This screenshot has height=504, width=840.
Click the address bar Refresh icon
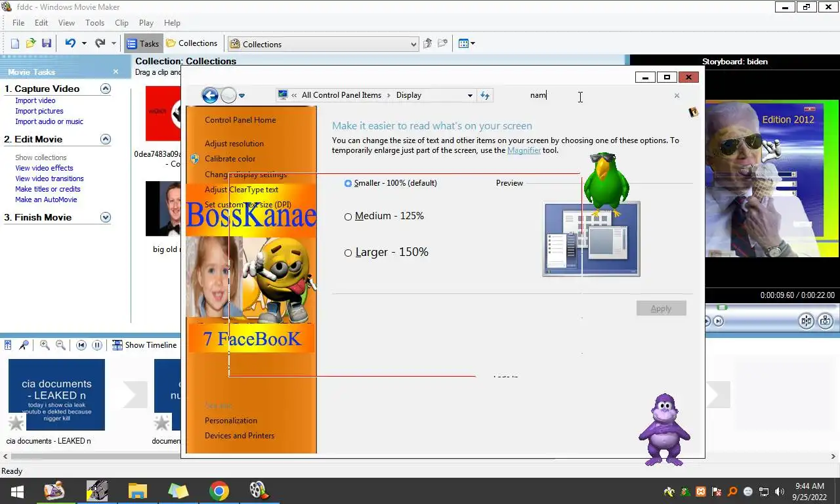pyautogui.click(x=485, y=95)
